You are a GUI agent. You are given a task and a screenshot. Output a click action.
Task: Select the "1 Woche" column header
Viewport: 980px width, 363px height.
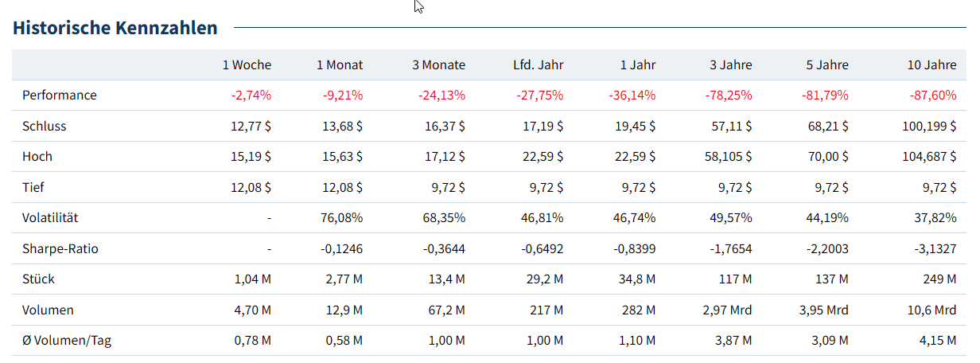coord(247,65)
